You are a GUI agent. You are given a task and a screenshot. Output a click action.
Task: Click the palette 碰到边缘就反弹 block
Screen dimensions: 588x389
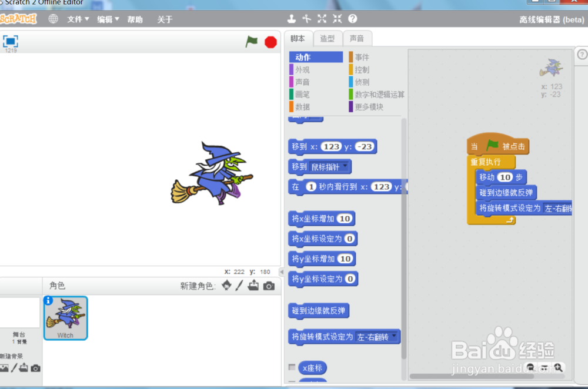[x=319, y=311]
